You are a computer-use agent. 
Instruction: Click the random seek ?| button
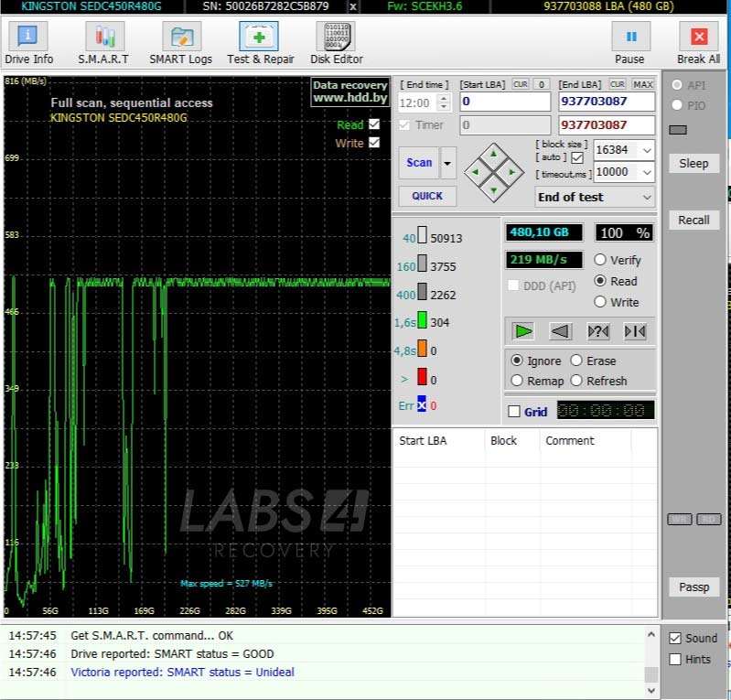598,331
